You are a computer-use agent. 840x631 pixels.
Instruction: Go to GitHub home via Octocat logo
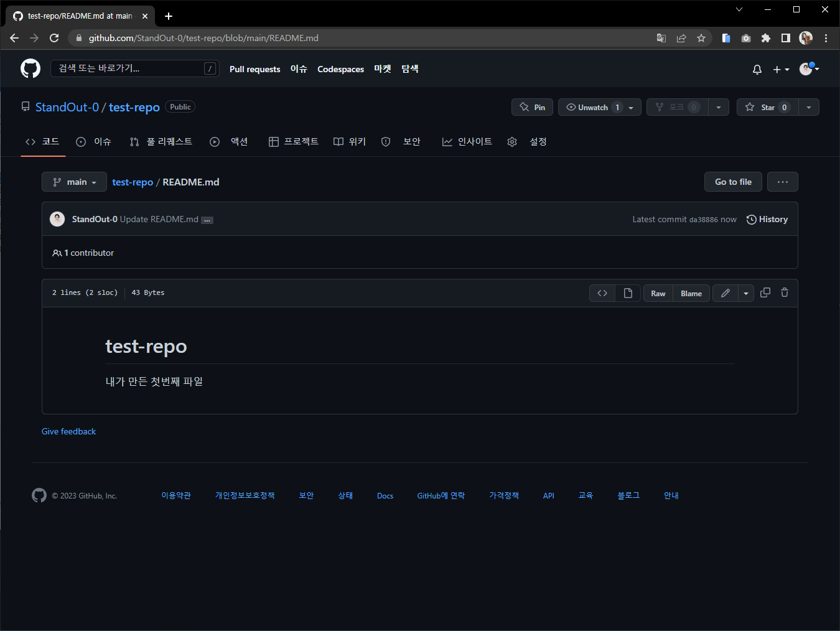30,68
